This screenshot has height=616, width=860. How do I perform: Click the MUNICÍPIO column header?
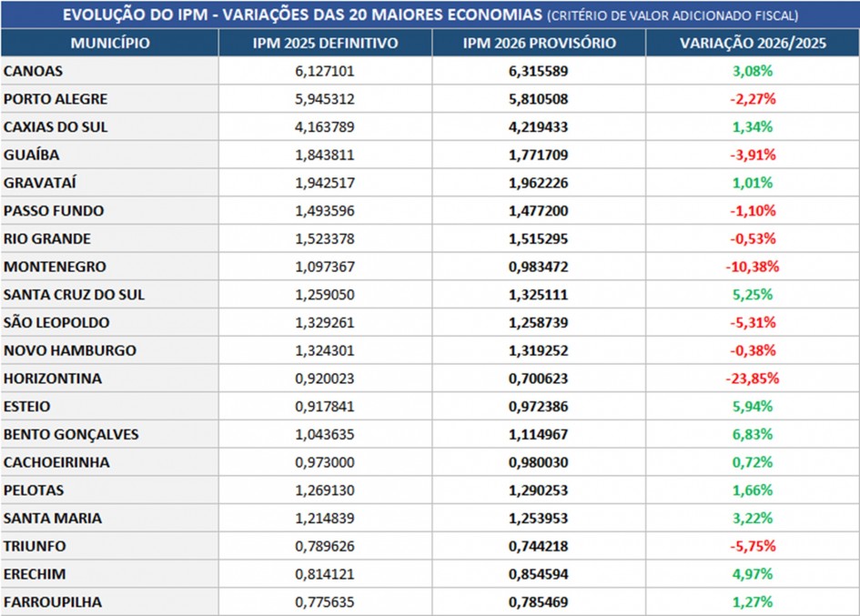(109, 43)
